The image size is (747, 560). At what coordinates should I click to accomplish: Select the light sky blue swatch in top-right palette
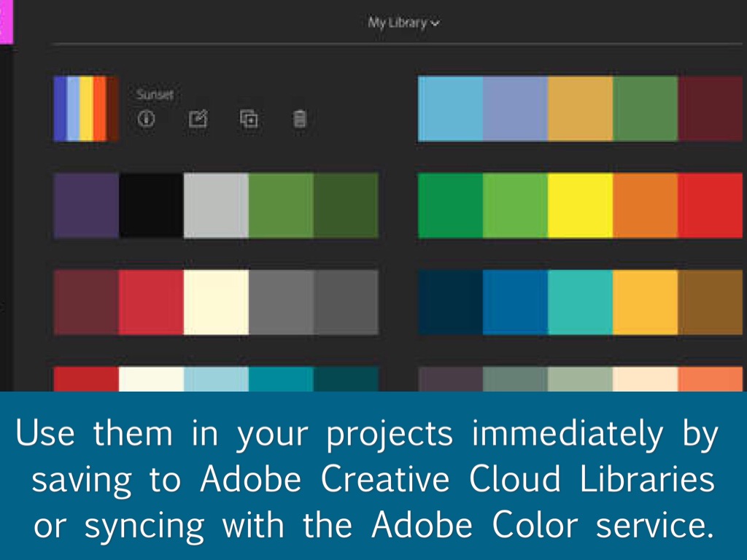tap(450, 109)
